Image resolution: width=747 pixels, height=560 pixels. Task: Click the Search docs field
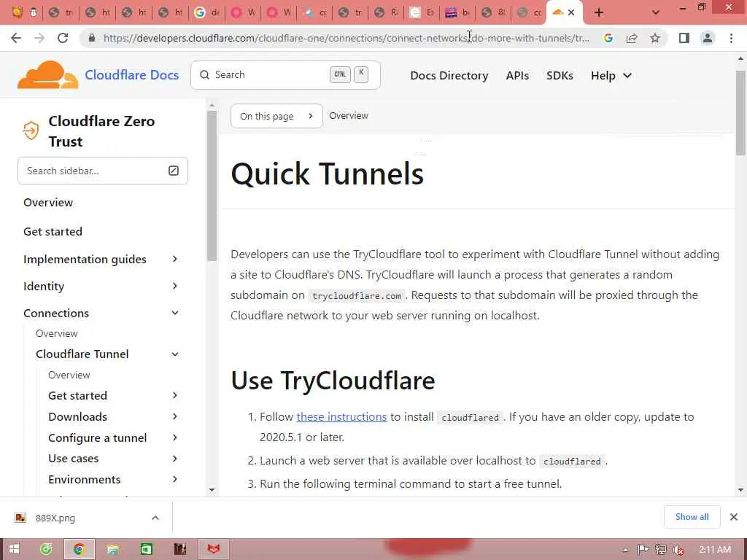point(285,75)
